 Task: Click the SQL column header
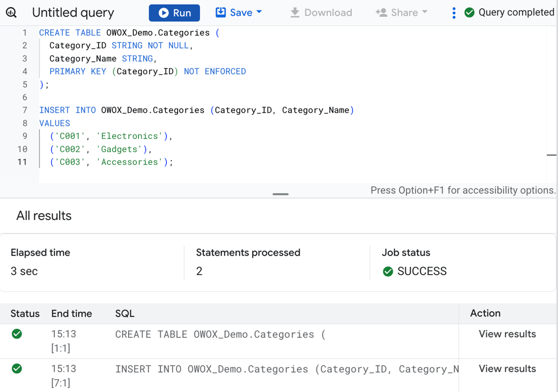pos(125,313)
